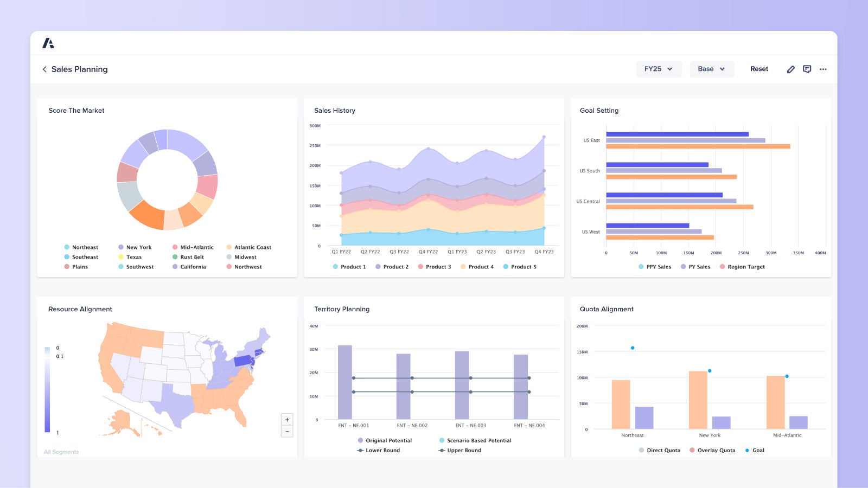Select the Southwest legend entry in Score The Market
The image size is (868, 488).
pyautogui.click(x=139, y=267)
